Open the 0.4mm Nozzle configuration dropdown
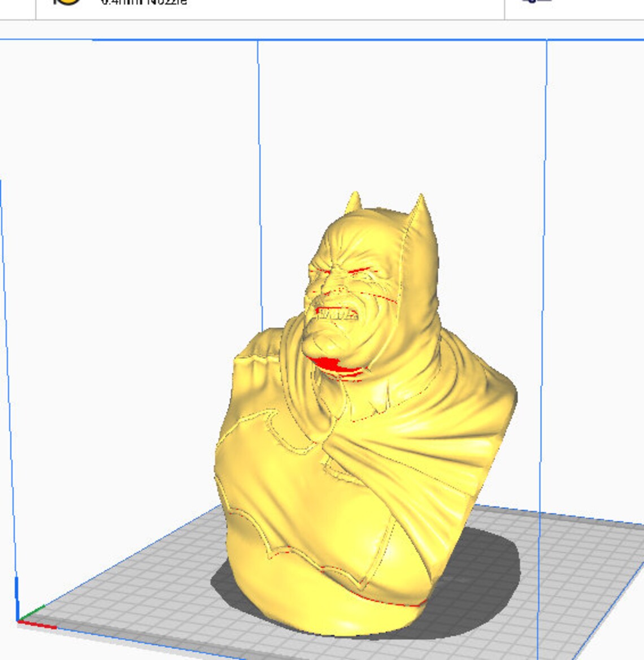This screenshot has height=660, width=644. [x=144, y=3]
